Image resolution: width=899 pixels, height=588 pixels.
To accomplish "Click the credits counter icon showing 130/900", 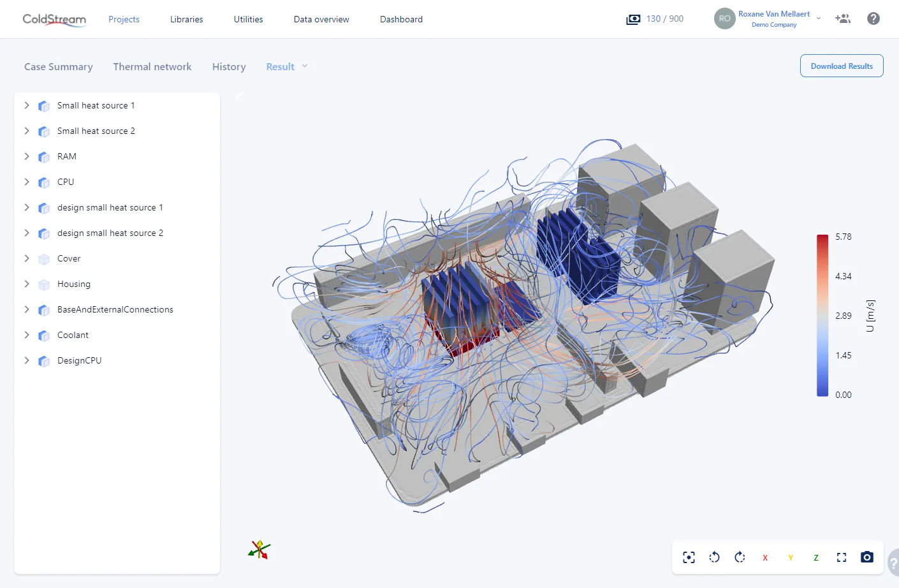I will coord(633,19).
